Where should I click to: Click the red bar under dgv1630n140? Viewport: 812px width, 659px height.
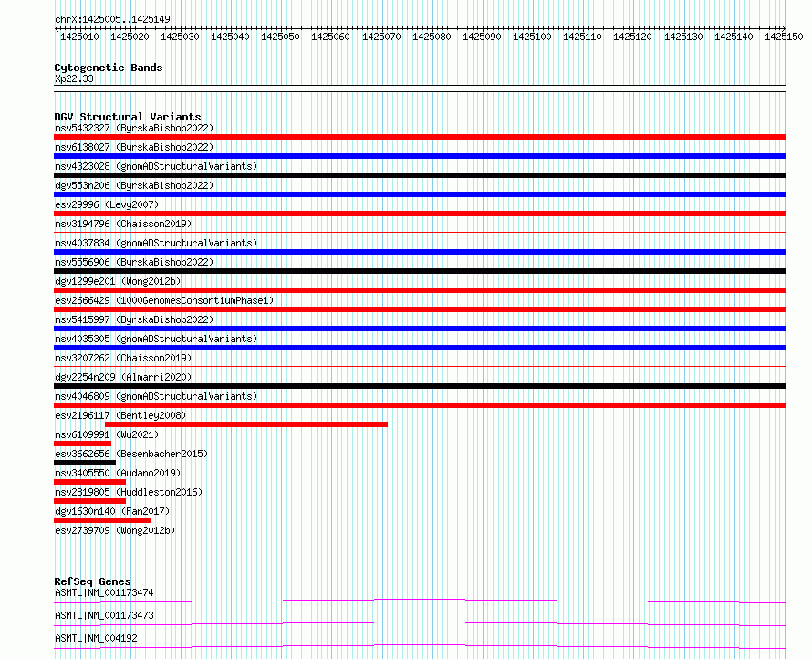[x=102, y=520]
